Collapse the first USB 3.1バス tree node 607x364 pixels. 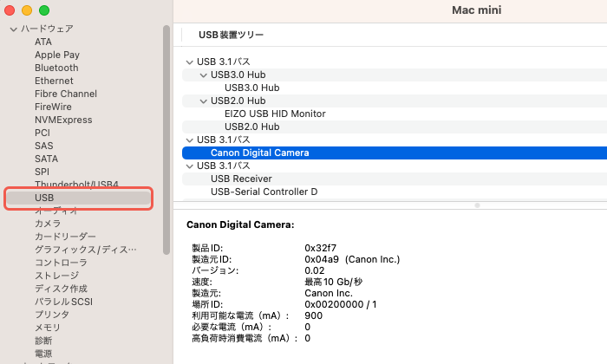click(x=190, y=62)
